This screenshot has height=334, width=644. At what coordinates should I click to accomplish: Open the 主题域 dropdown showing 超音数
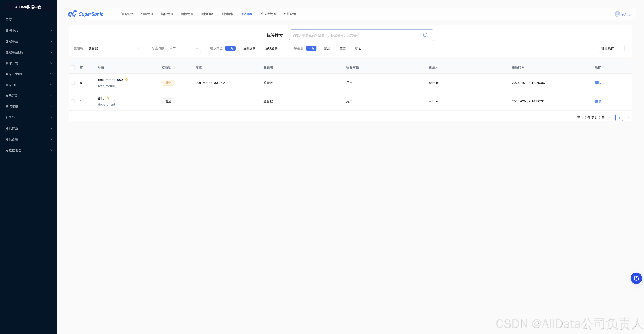pos(114,48)
